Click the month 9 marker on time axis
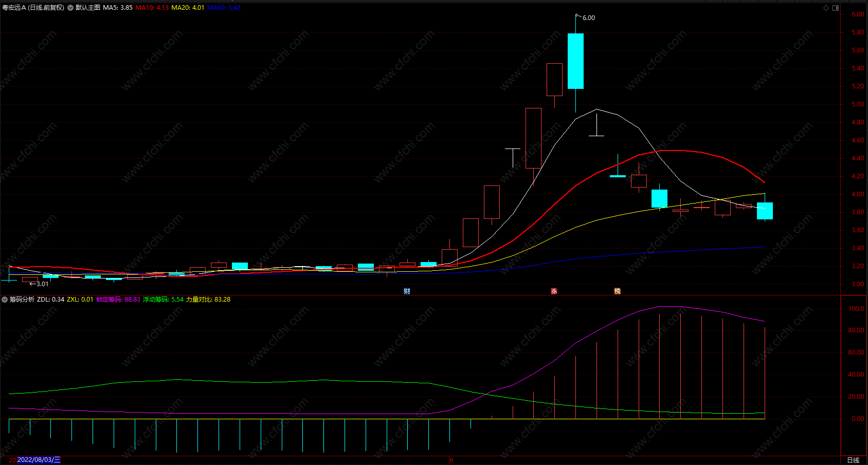This screenshot has width=868, height=465. [451, 460]
